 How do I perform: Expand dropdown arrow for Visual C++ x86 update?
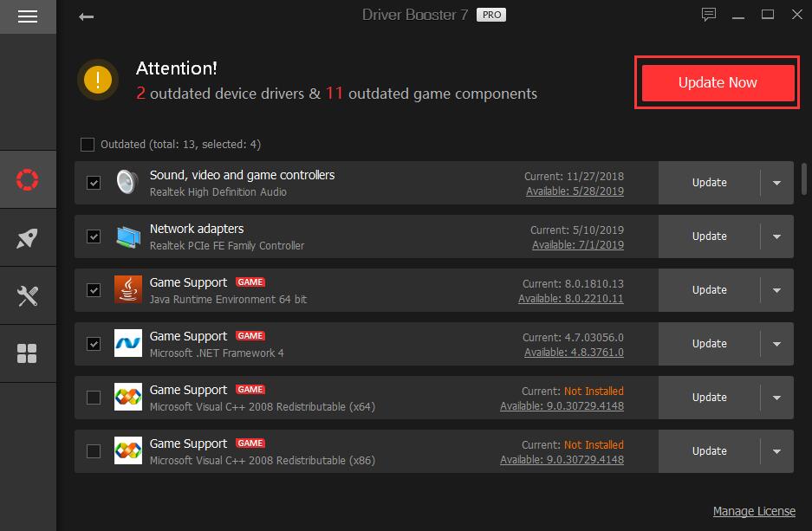(x=776, y=452)
